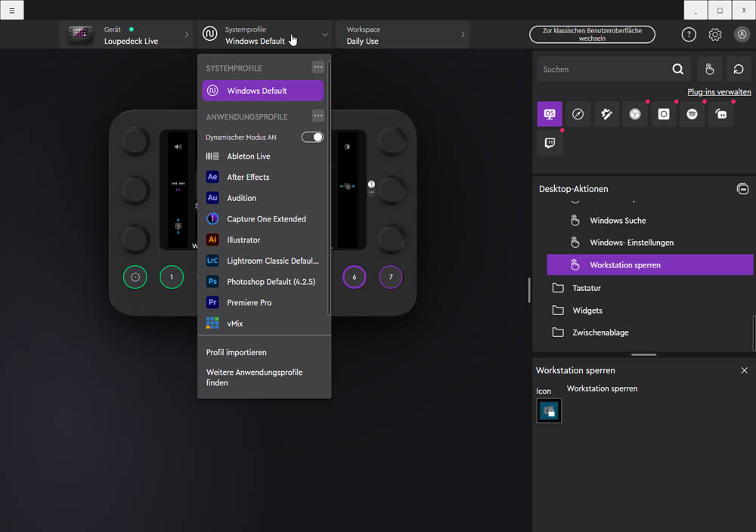
Task: Click the Workstation sperren lock icon thumbnail
Action: (x=549, y=411)
